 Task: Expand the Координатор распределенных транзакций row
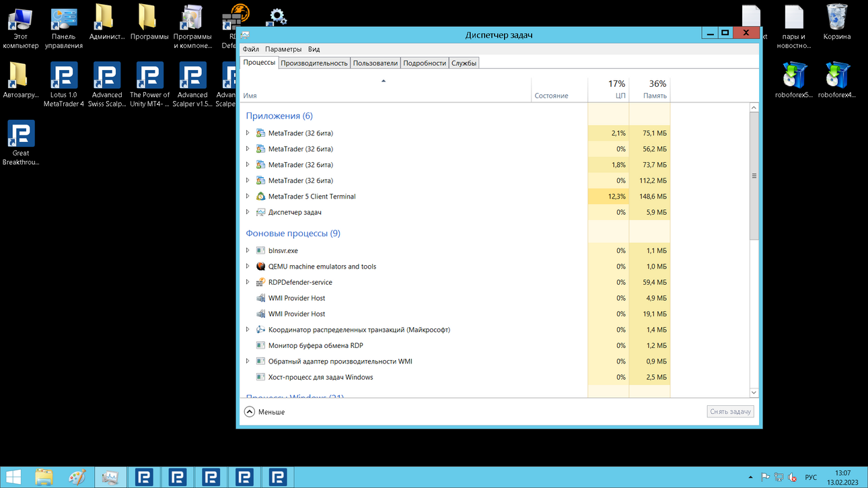click(x=248, y=330)
